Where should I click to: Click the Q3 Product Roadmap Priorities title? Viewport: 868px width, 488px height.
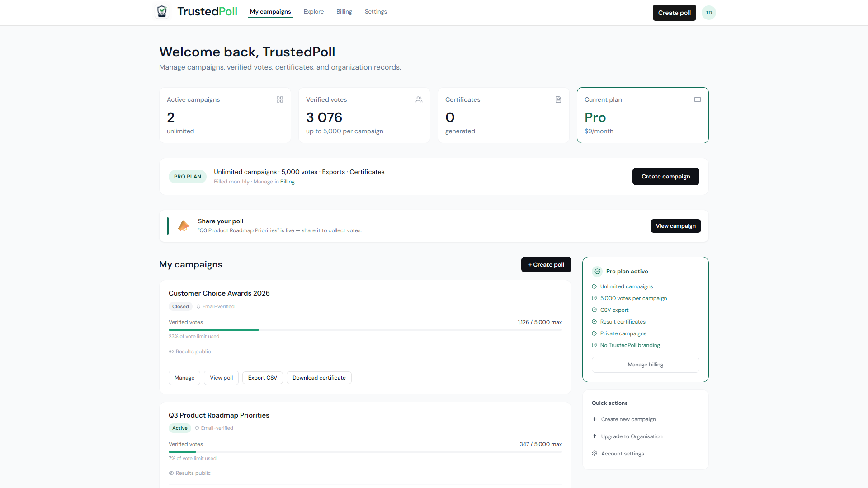(x=219, y=415)
